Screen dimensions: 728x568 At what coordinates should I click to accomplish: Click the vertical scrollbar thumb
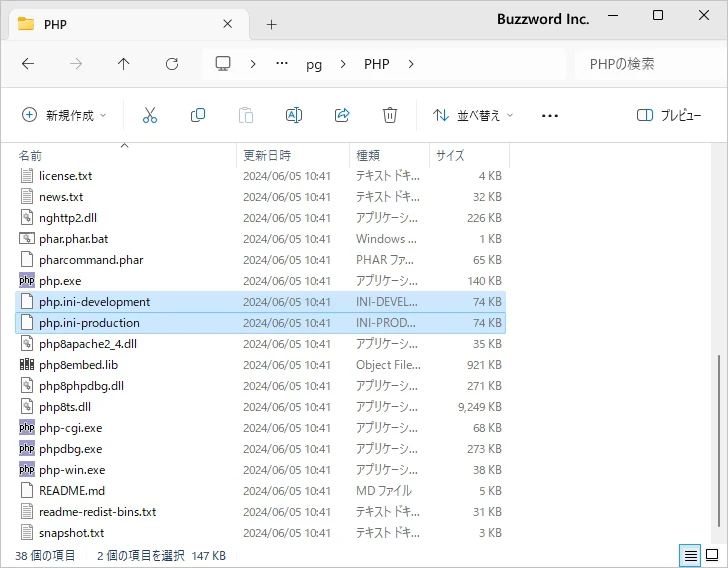(x=719, y=440)
